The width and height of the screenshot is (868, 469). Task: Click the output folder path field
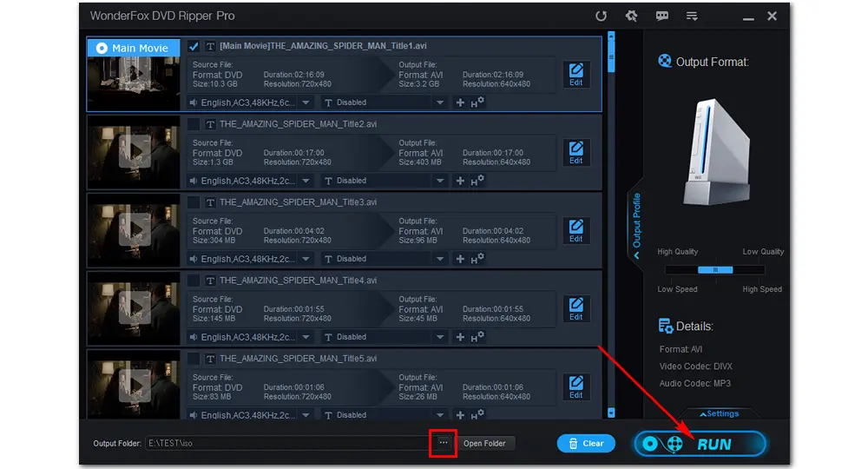click(x=289, y=443)
